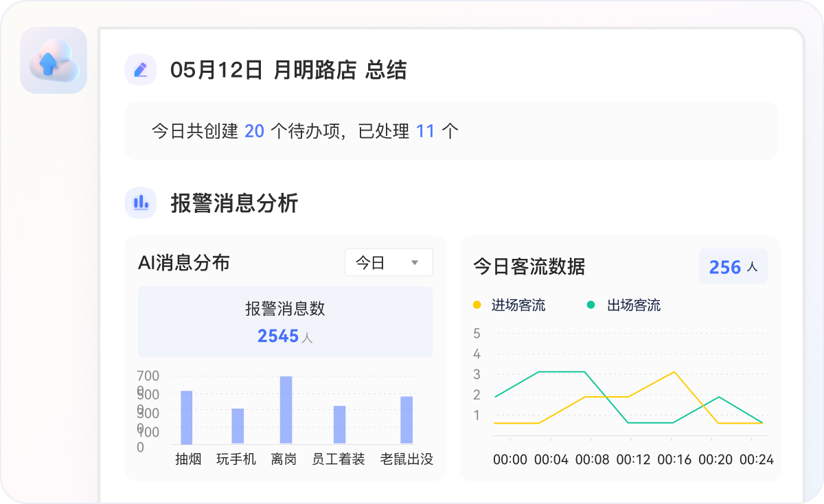
Task: Select the AI消息分布 panel header
Action: pyautogui.click(x=185, y=262)
